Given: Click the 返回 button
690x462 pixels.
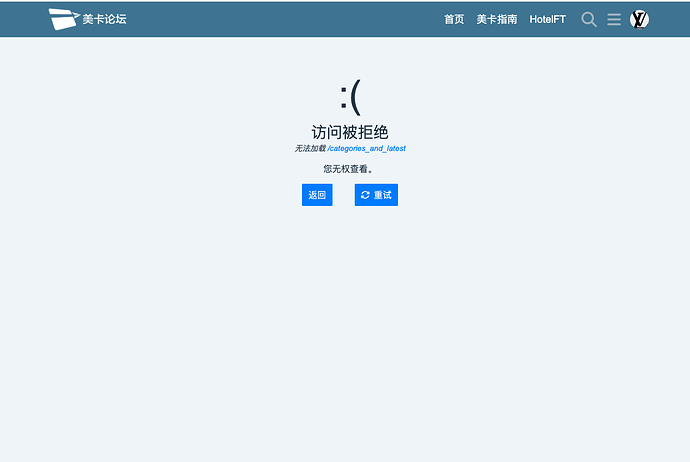Looking at the screenshot, I should pos(317,195).
